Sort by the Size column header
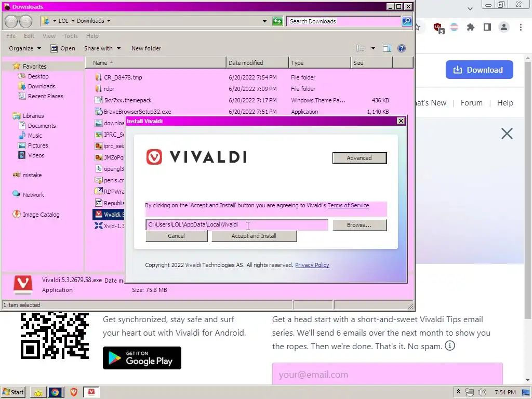The image size is (532, 399). coord(371,63)
